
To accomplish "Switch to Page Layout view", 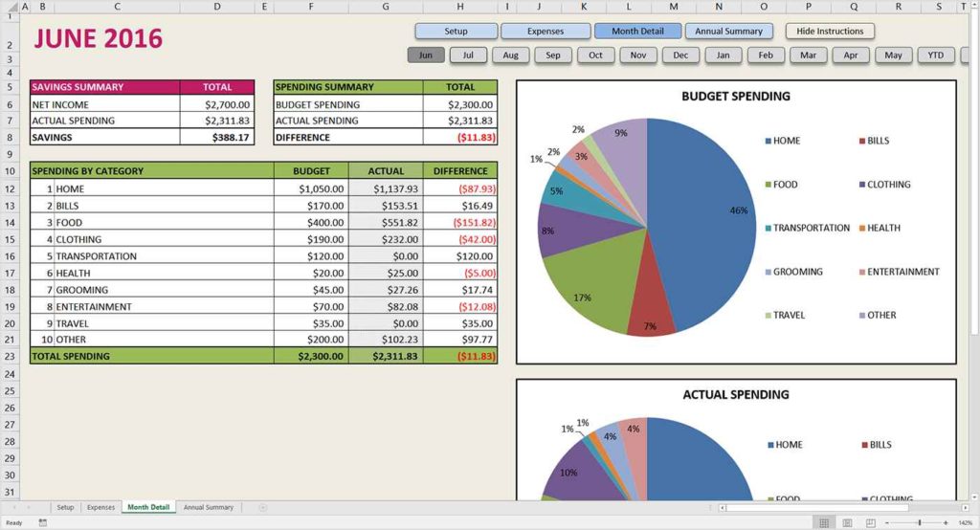I will coord(847,522).
